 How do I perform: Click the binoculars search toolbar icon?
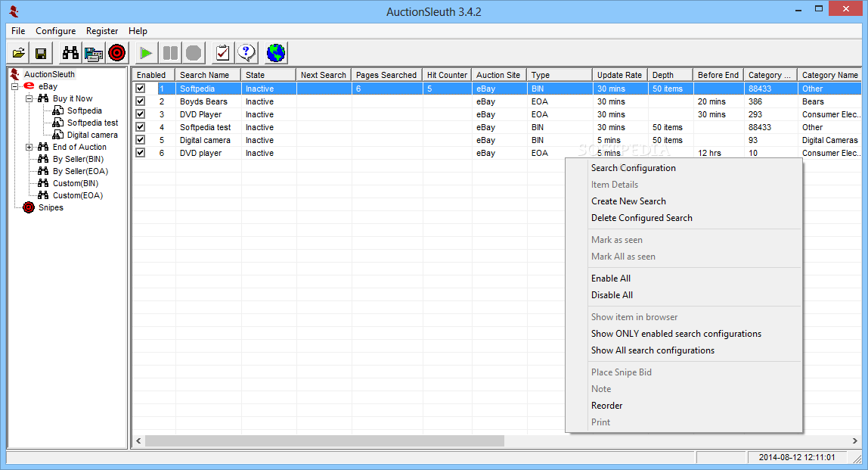click(x=70, y=53)
